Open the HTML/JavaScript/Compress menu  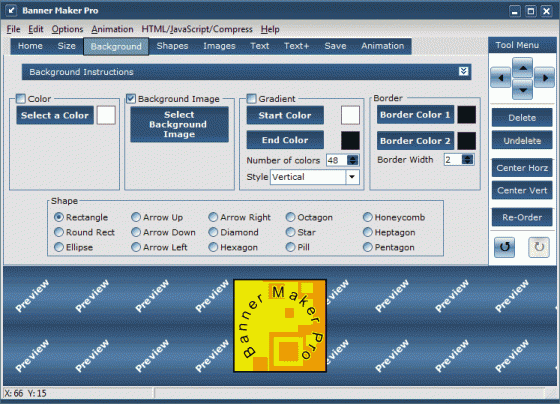click(197, 29)
